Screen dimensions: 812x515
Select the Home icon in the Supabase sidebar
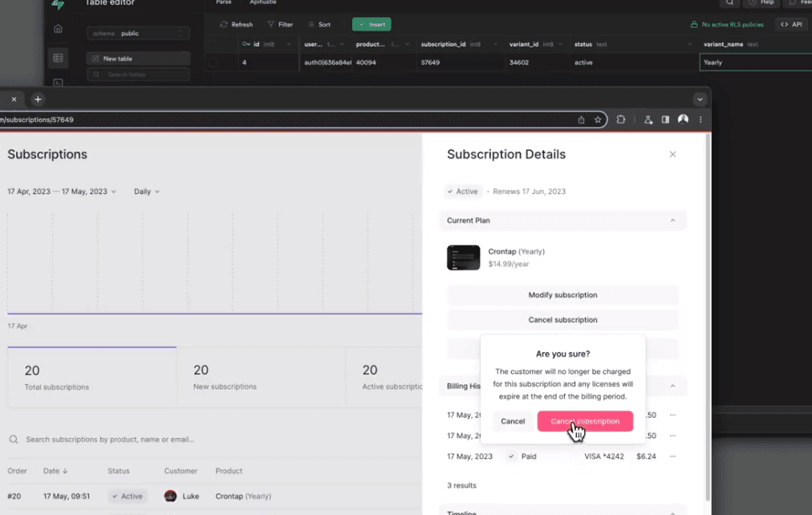(58, 29)
